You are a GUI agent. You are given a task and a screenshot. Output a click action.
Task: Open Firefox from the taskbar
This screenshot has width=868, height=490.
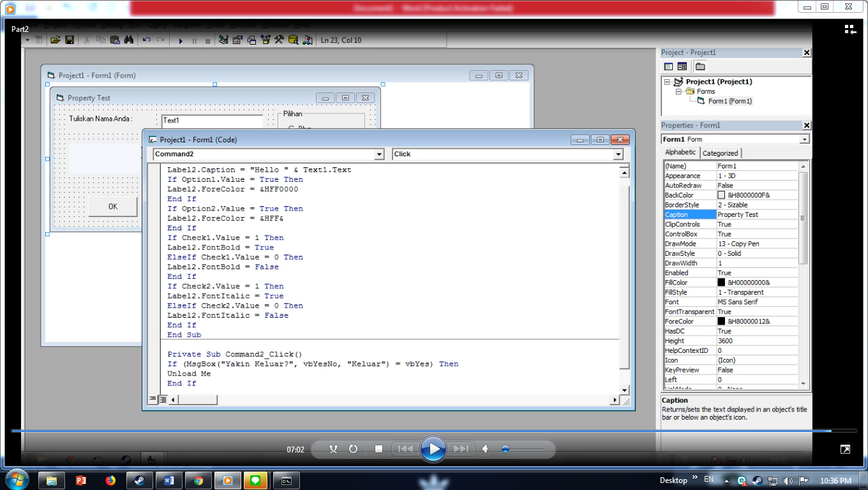(110, 480)
